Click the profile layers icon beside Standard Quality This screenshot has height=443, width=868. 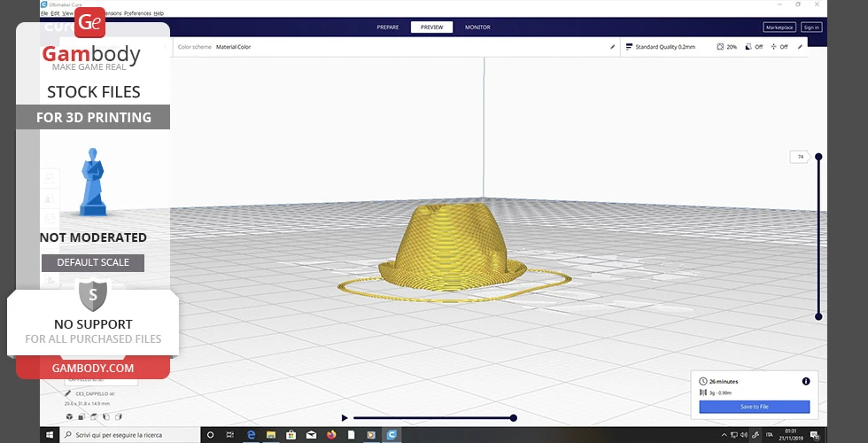tap(629, 47)
